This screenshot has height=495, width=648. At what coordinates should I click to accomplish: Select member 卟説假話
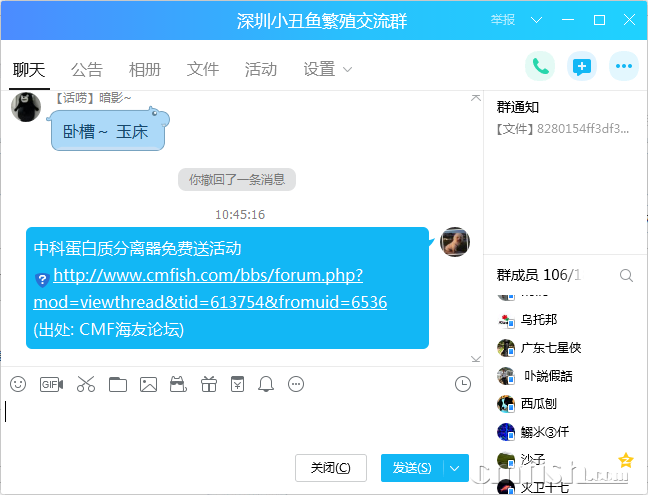click(548, 376)
